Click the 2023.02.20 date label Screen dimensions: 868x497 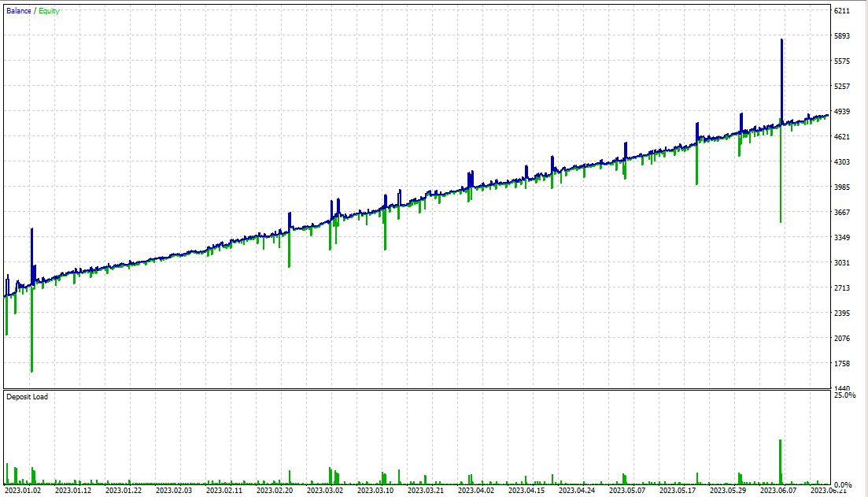point(275,491)
